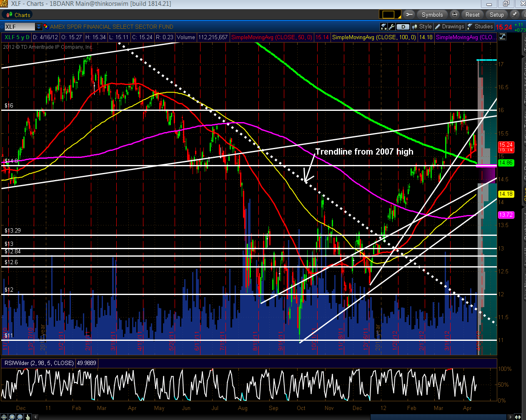Click the $12.84 price level label
The height and width of the screenshot is (420, 526).
13,251
